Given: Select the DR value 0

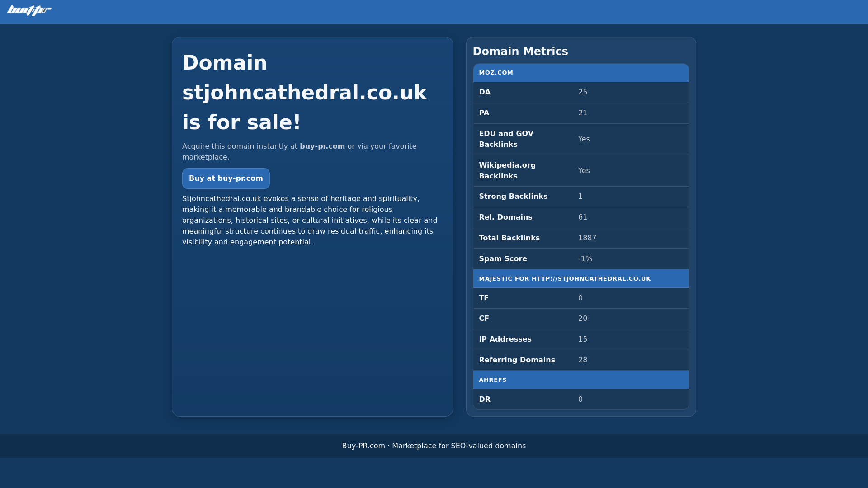Looking at the screenshot, I should pos(580,399).
